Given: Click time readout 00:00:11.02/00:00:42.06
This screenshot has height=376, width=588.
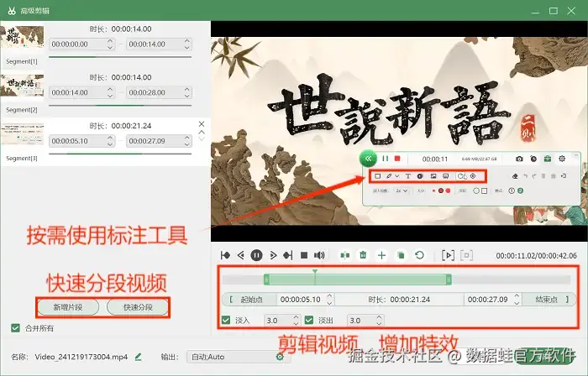Looking at the screenshot, I should tap(536, 256).
